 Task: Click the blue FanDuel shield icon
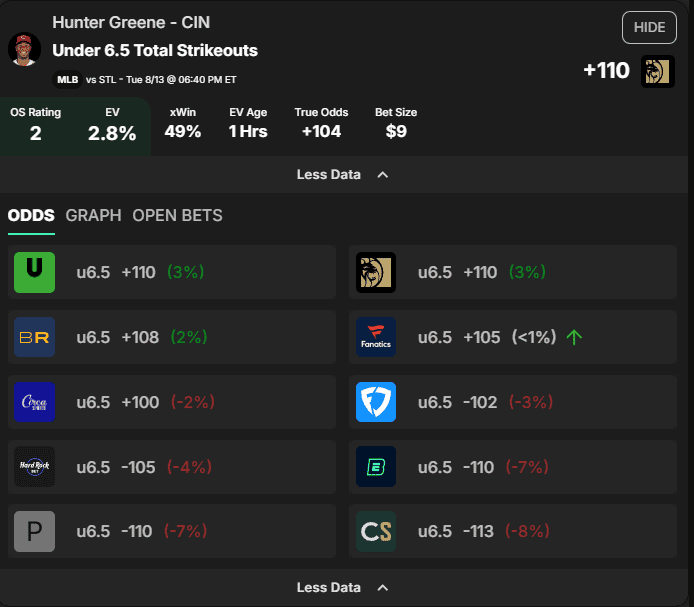[x=376, y=402]
